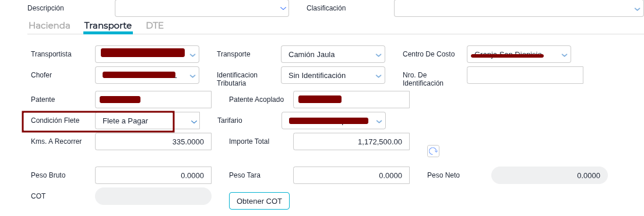
Task: Expand the Chofer dropdown chevron
Action: 193,76
